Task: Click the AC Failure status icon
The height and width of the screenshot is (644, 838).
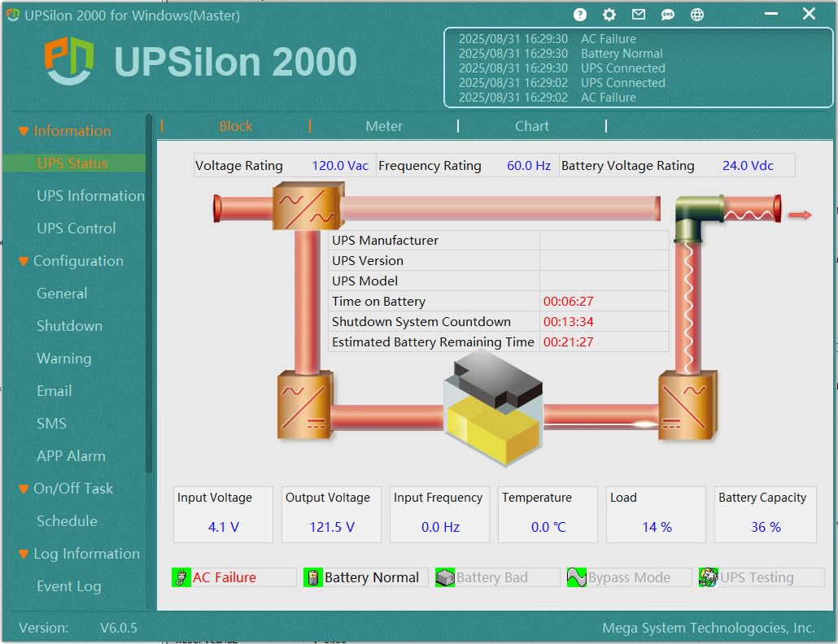Action: point(181,578)
